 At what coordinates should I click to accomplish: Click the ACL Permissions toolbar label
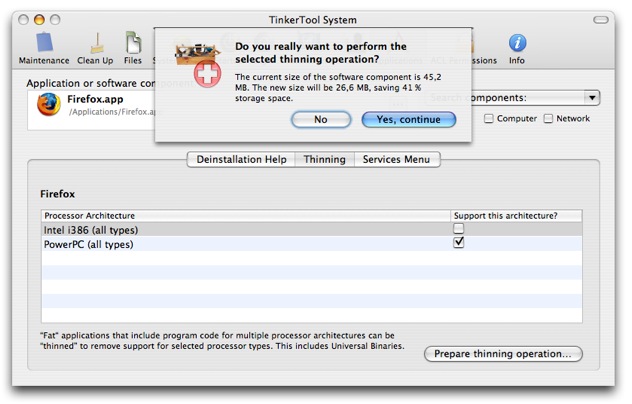pyautogui.click(x=464, y=60)
